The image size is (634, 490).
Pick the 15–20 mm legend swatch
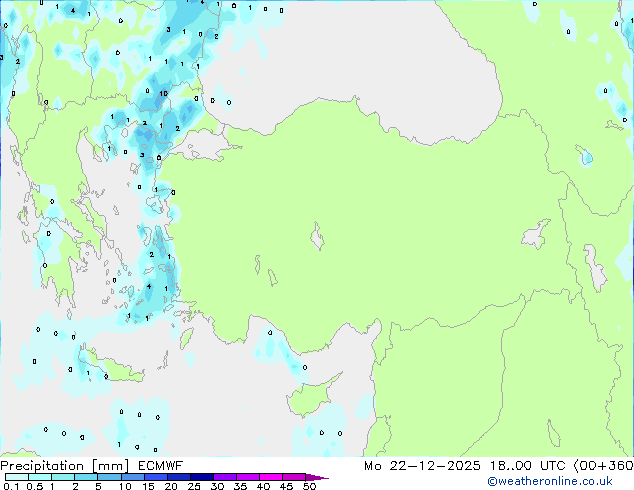[x=155, y=477]
